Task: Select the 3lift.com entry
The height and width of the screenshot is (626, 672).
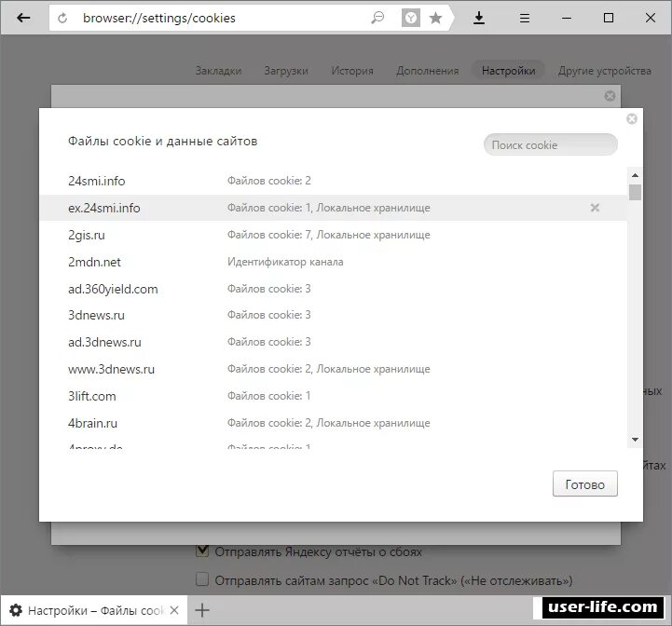Action: point(334,396)
